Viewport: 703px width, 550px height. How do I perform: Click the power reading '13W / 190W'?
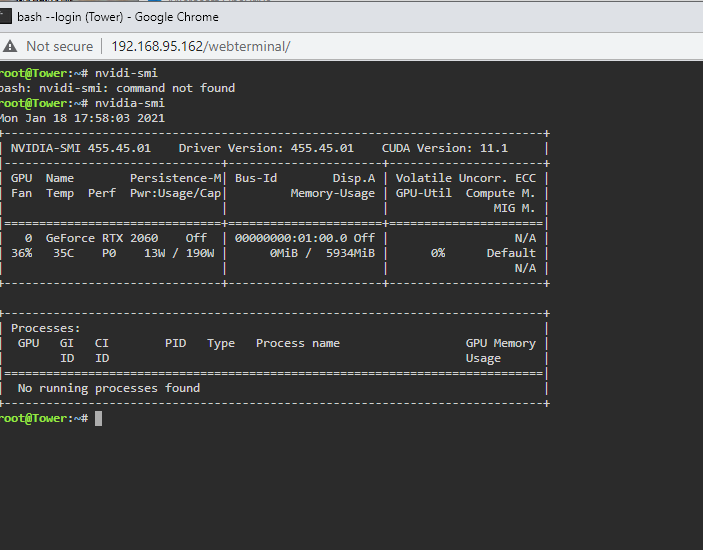pyautogui.click(x=179, y=253)
